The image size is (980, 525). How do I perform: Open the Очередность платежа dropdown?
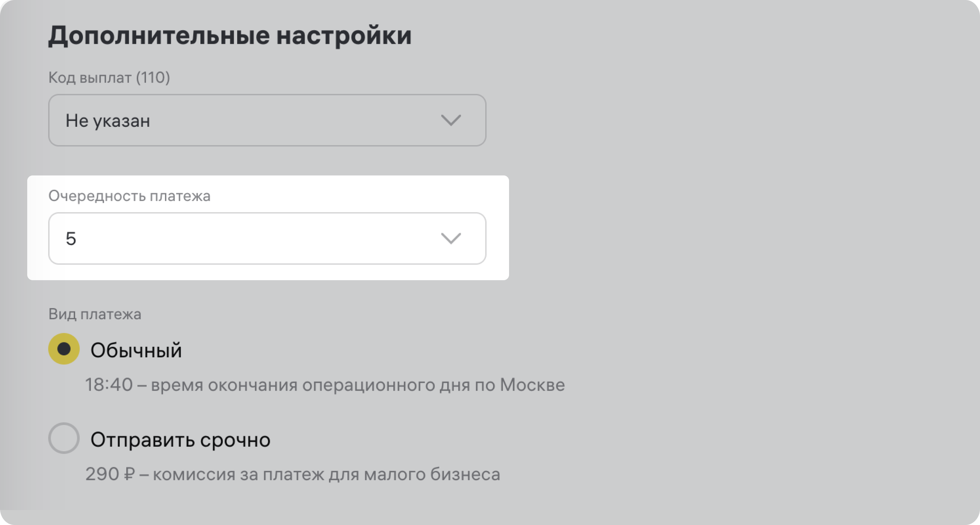[266, 238]
